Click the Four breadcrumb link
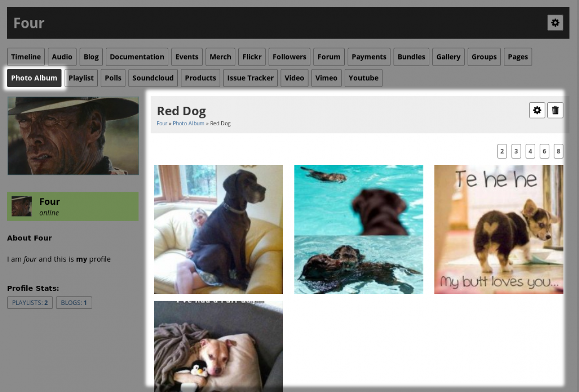 [x=162, y=123]
